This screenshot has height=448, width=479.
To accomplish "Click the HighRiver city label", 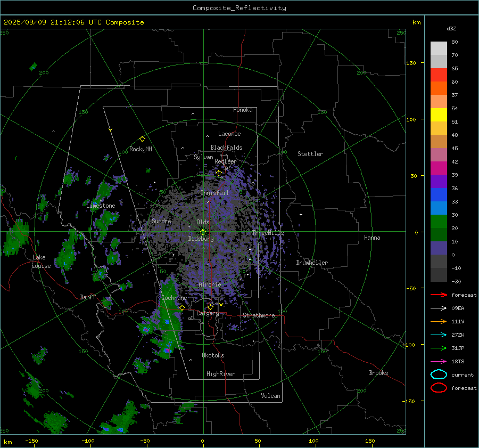I will pos(221,374).
